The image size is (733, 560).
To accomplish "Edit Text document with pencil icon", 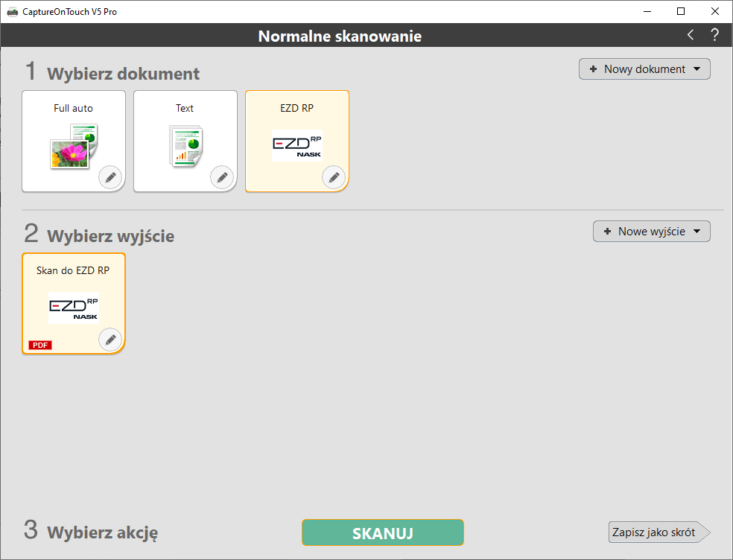I will [222, 178].
